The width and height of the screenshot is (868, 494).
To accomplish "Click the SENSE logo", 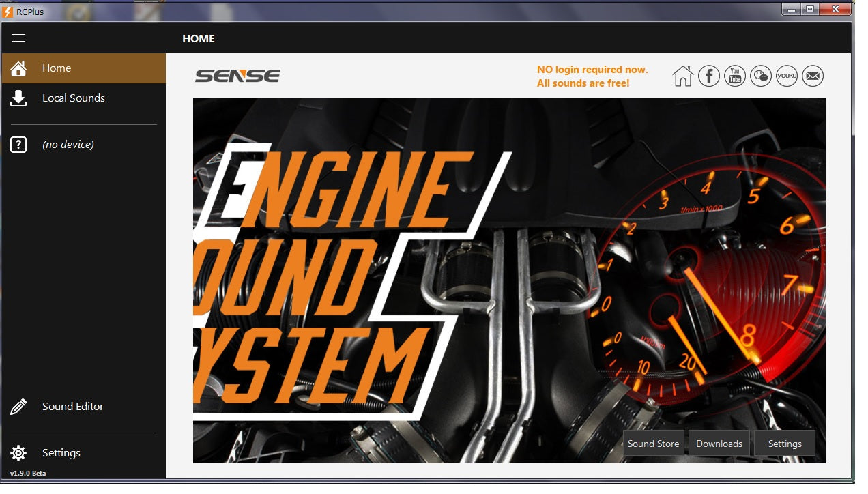I will pyautogui.click(x=237, y=76).
